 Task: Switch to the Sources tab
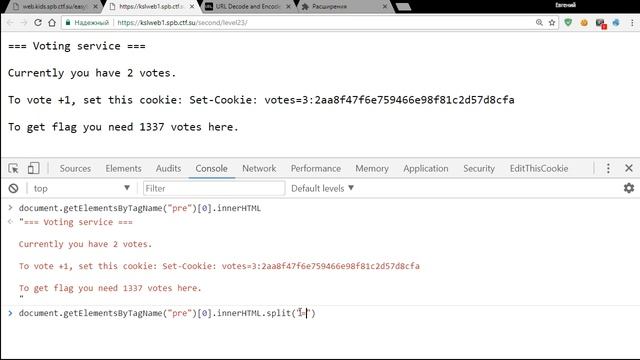click(x=75, y=168)
